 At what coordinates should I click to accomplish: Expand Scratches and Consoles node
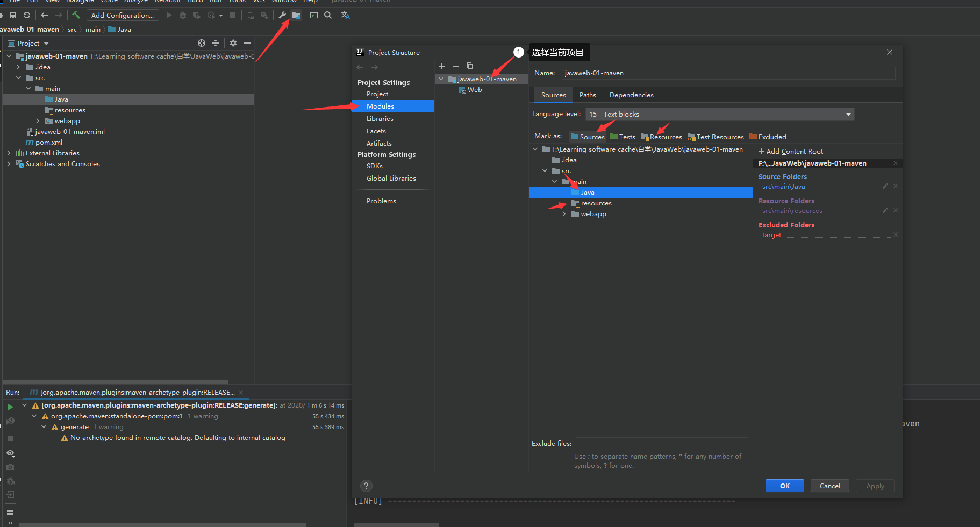coord(9,163)
